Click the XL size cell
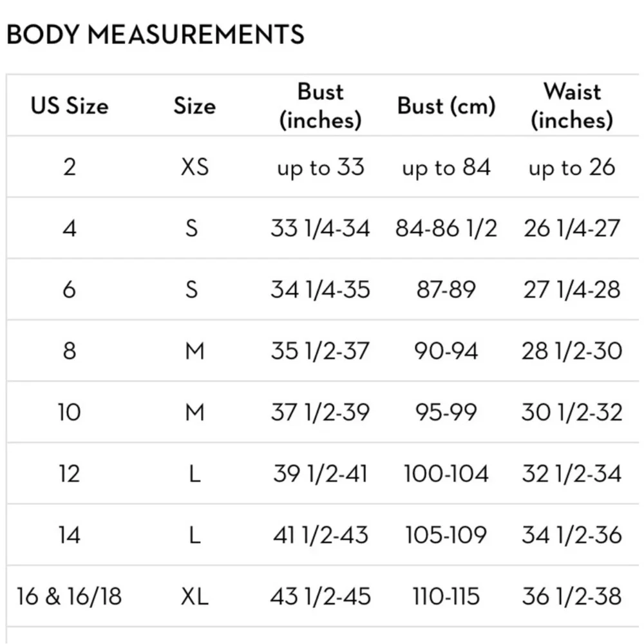This screenshot has width=644, height=644. [x=194, y=596]
